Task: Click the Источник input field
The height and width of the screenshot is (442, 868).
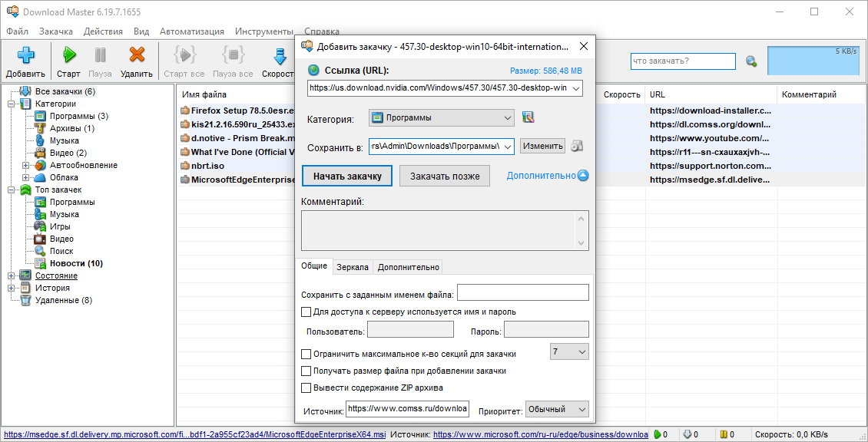Action: [x=407, y=409]
